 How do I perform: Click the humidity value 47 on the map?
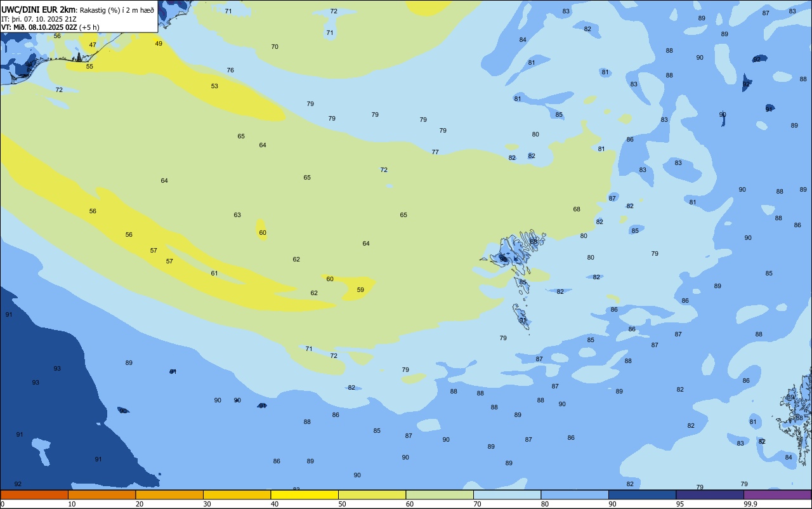93,44
